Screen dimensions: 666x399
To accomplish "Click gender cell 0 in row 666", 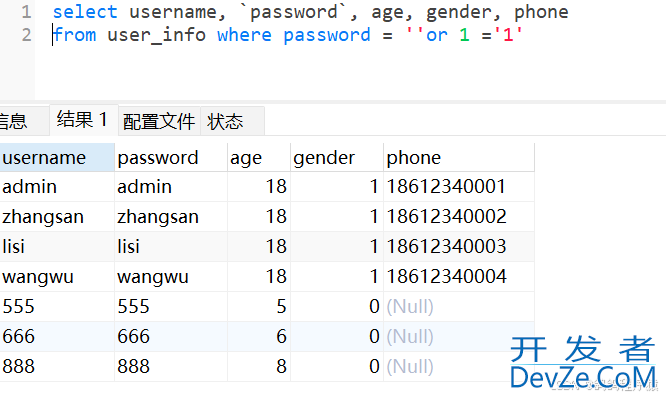I will tap(337, 337).
